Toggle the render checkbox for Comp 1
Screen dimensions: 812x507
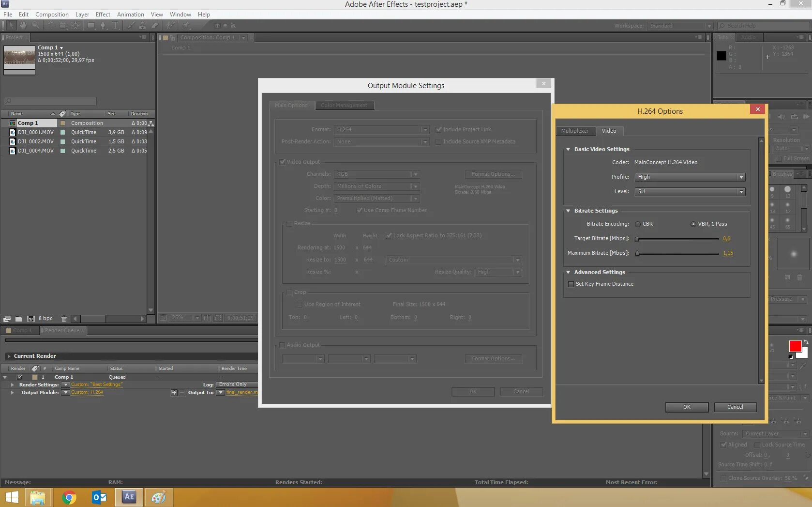[20, 377]
